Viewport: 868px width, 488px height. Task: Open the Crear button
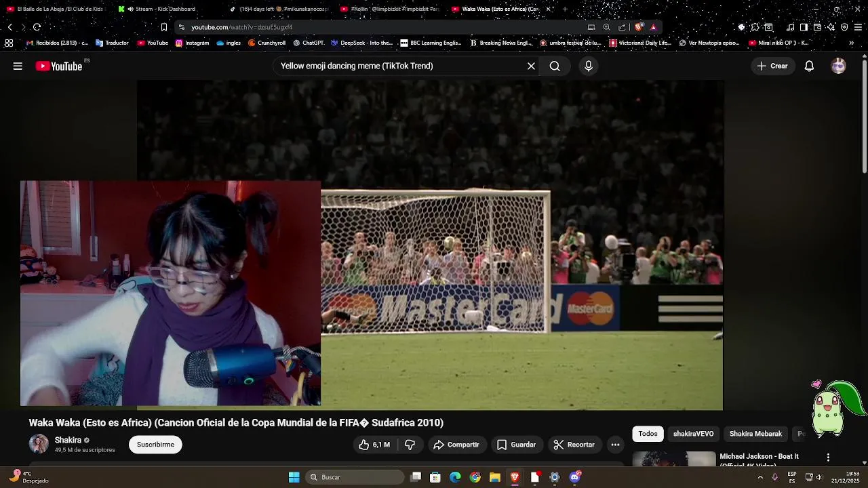tap(772, 66)
